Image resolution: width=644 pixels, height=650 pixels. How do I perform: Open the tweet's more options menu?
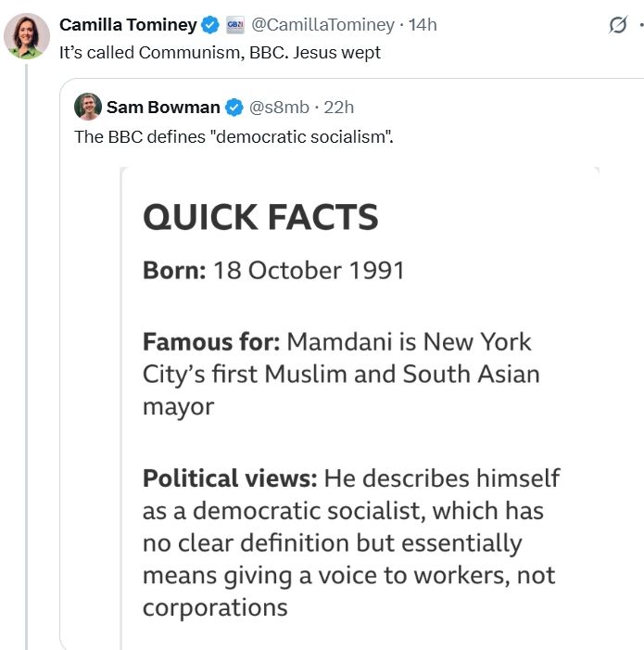coord(640,26)
